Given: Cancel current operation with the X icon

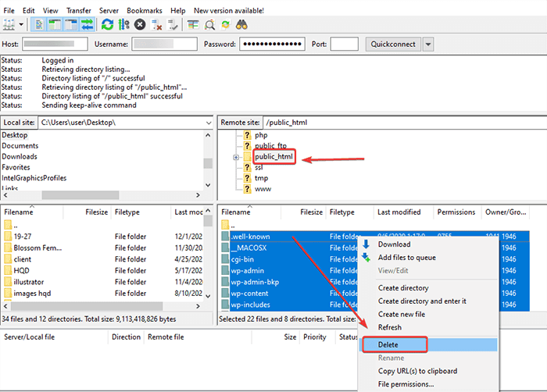Looking at the screenshot, I should (140, 25).
